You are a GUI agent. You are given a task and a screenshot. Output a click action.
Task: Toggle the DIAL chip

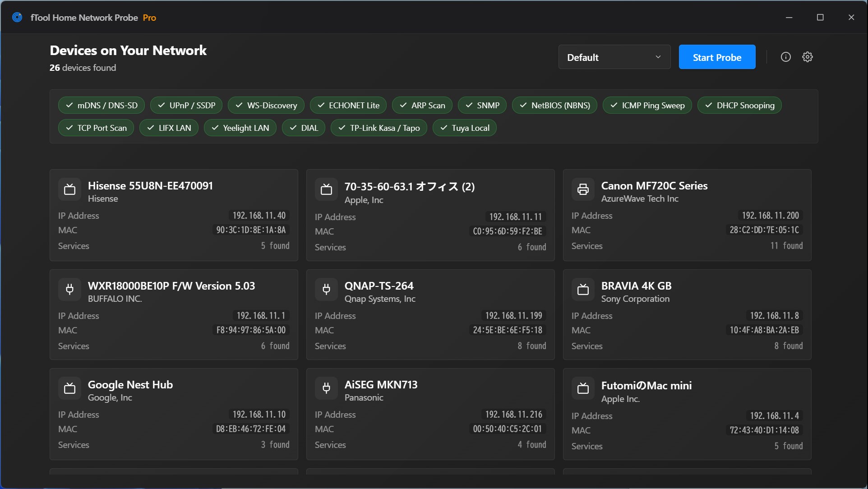304,128
